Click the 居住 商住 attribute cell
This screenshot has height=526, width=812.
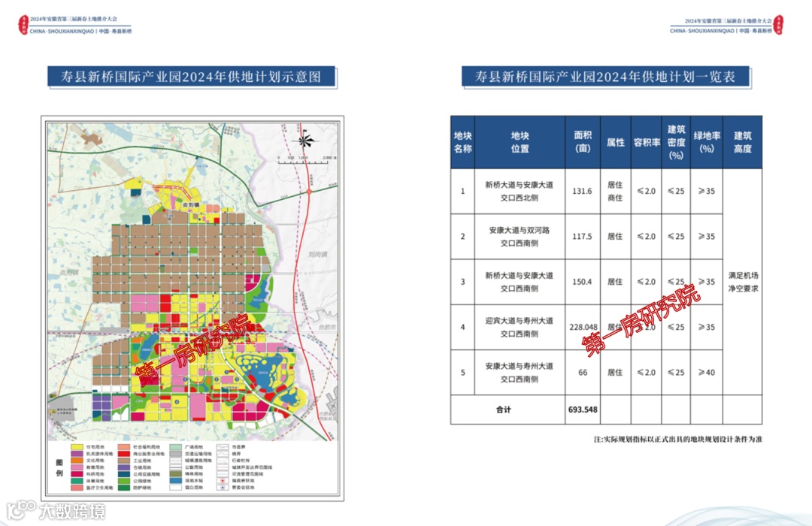pyautogui.click(x=615, y=191)
